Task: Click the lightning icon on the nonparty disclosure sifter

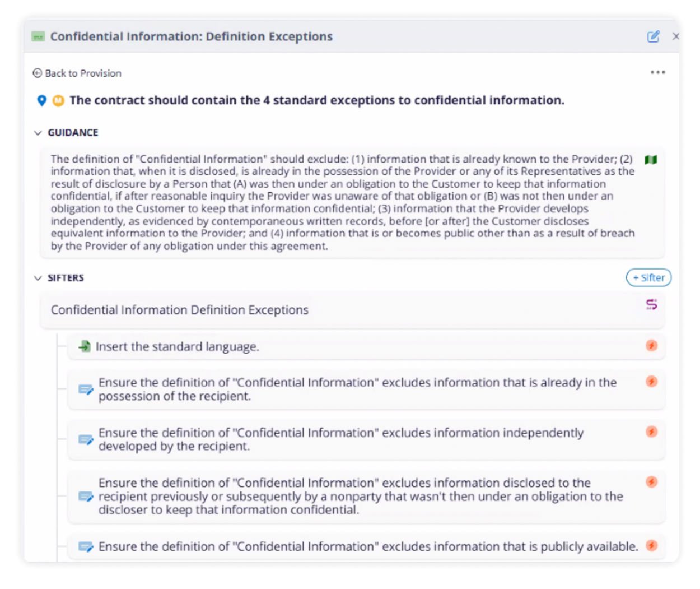Action: [651, 480]
